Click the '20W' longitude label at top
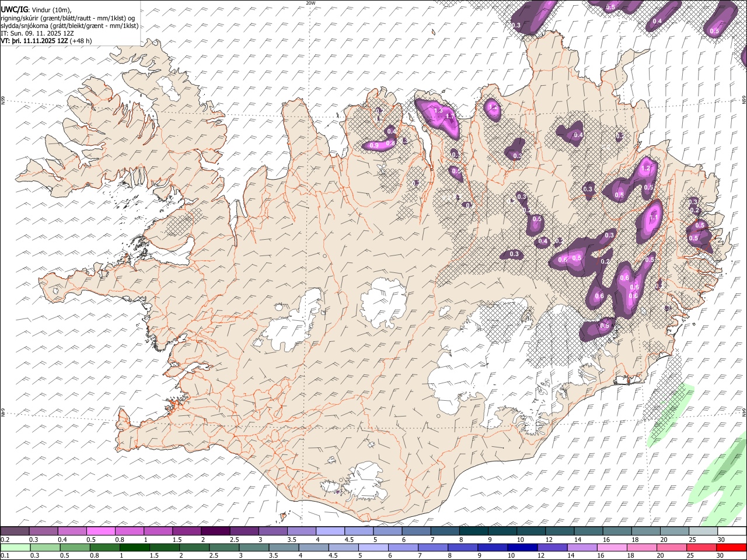747x560 pixels. point(310,3)
